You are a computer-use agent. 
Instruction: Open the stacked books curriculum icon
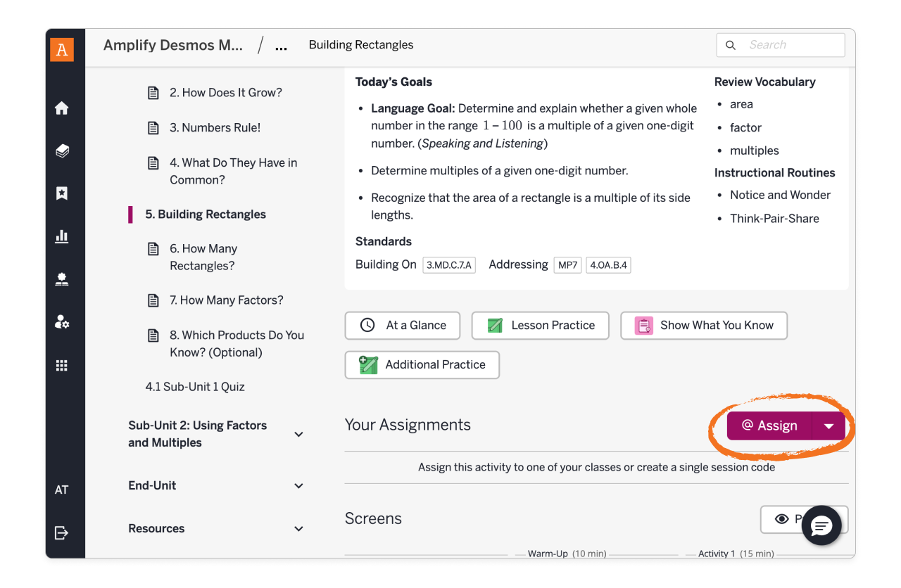62,151
